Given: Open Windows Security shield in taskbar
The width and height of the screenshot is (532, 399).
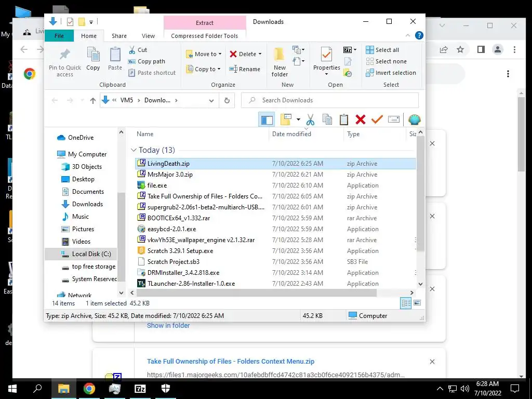Looking at the screenshot, I should [x=166, y=389].
